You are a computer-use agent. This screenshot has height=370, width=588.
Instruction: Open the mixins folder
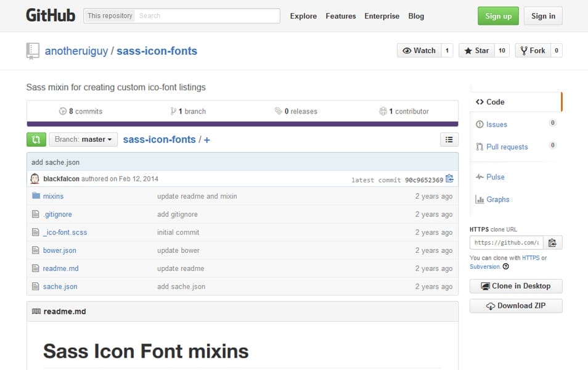point(53,196)
